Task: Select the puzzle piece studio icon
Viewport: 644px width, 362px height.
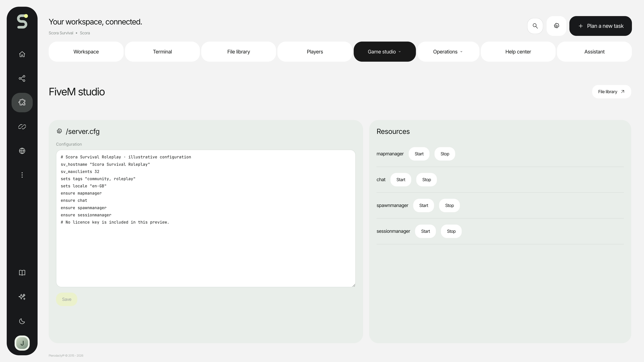Action: pyautogui.click(x=22, y=102)
